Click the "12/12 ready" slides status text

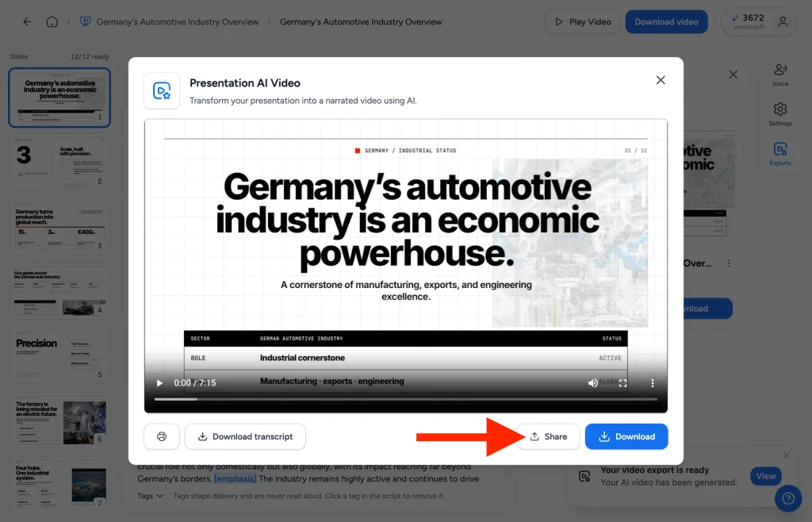coord(90,56)
